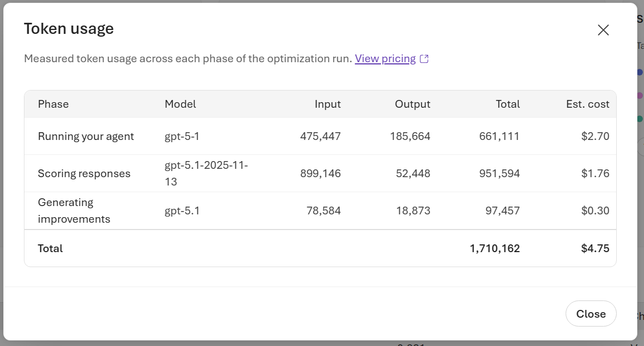Screen dimensions: 644x346
Task: Click the 475,447 input value
Action: pyautogui.click(x=320, y=136)
